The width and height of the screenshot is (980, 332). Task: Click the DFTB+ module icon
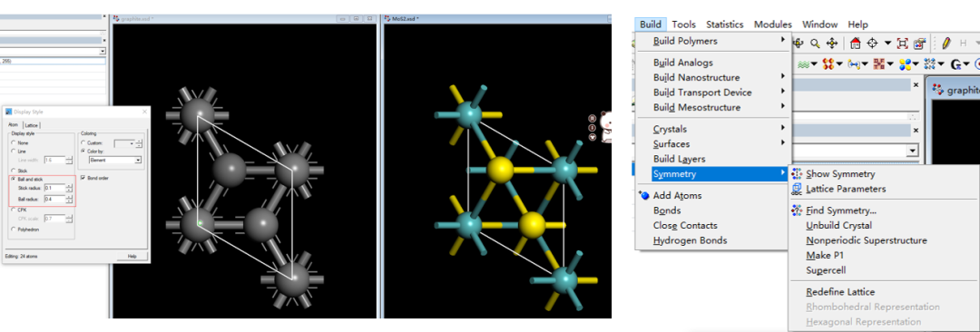coord(878,63)
